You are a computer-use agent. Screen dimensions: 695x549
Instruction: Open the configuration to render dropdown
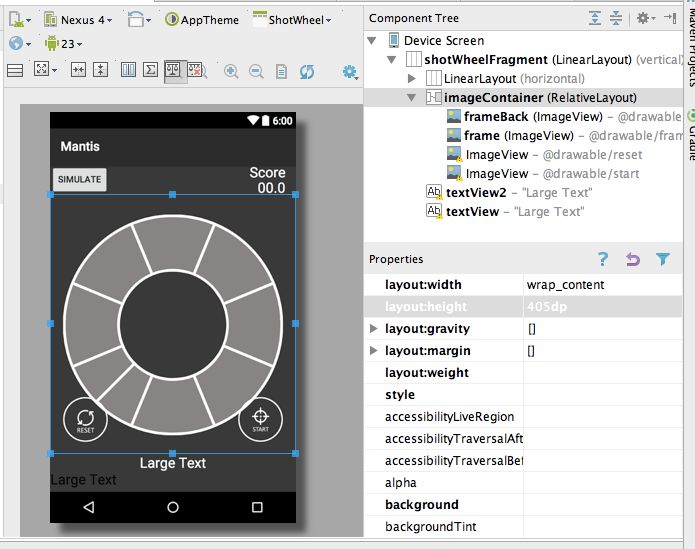(x=19, y=20)
